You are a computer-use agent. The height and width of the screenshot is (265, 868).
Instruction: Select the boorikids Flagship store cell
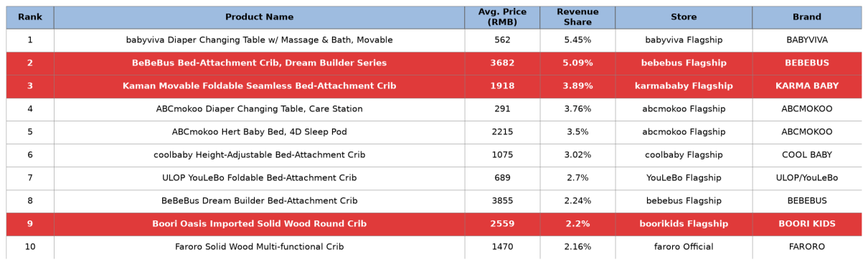[x=684, y=224]
